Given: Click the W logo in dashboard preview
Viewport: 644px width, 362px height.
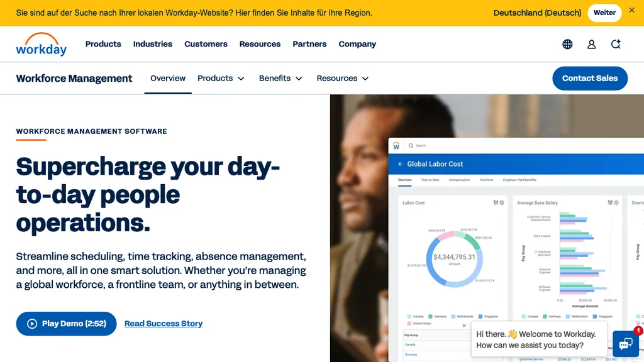Looking at the screenshot, I should (x=396, y=146).
